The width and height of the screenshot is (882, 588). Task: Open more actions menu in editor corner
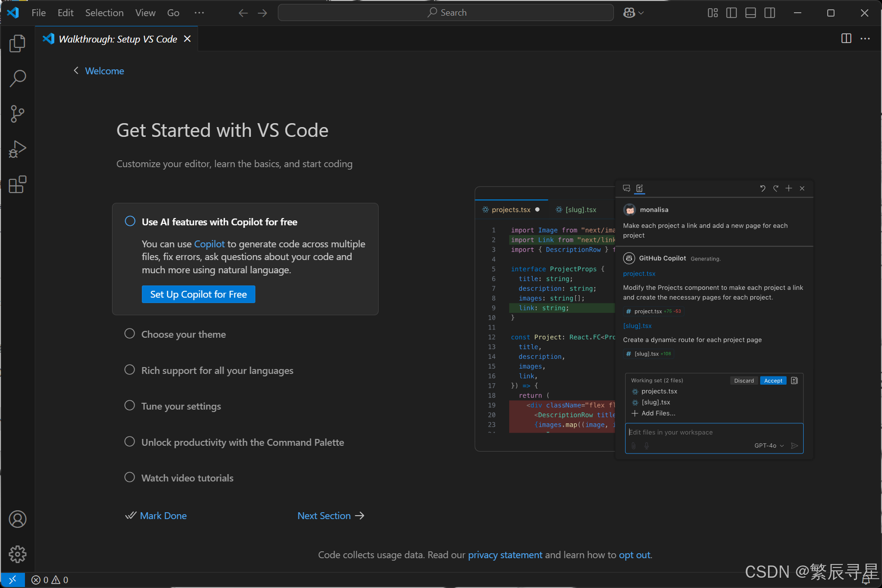point(865,39)
